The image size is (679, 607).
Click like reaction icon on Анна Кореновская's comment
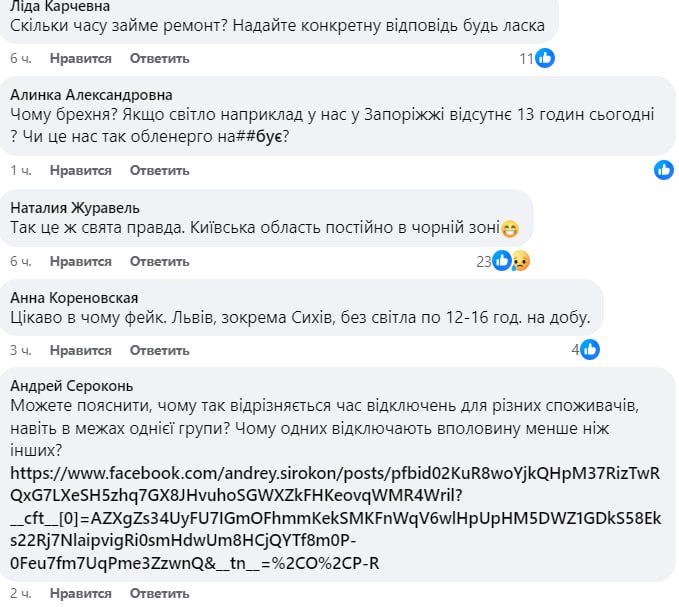[x=590, y=349]
